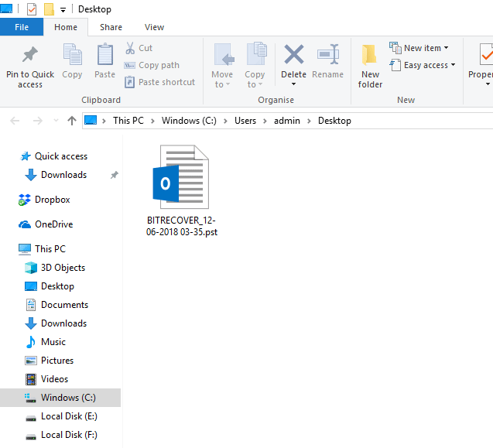Click the Delete red X icon
This screenshot has width=493, height=448.
coord(293,54)
